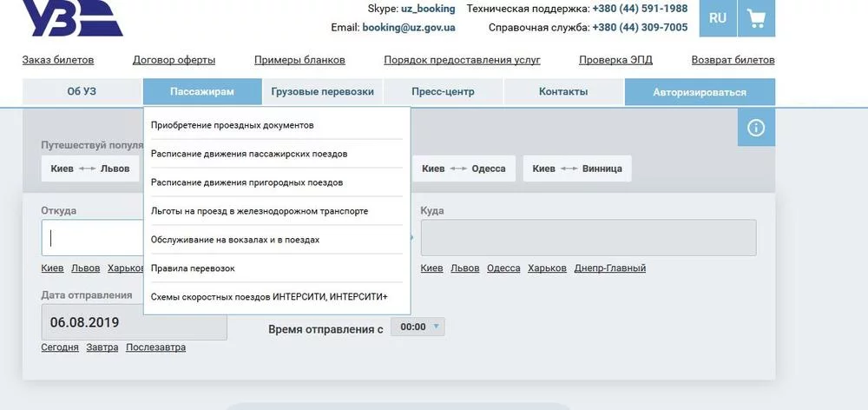Open Возврат билетов link
The width and height of the screenshot is (868, 410).
pyautogui.click(x=733, y=60)
